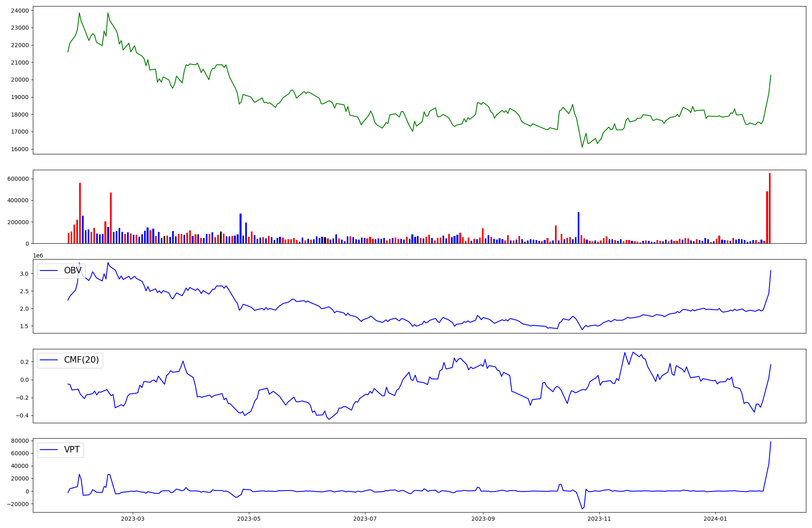Click the 80000 tick on VPT axis
Screen dimensions: 812x528
[x=20, y=441]
